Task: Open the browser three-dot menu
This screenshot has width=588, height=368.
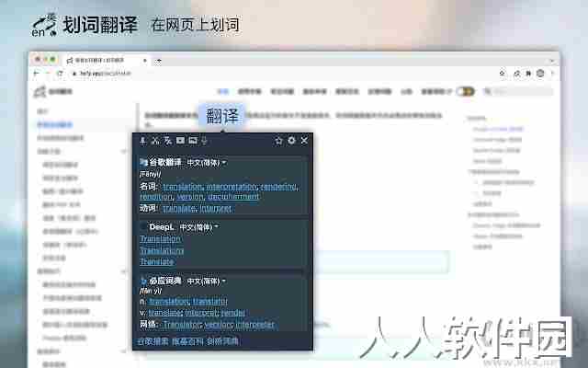Action: [x=552, y=74]
